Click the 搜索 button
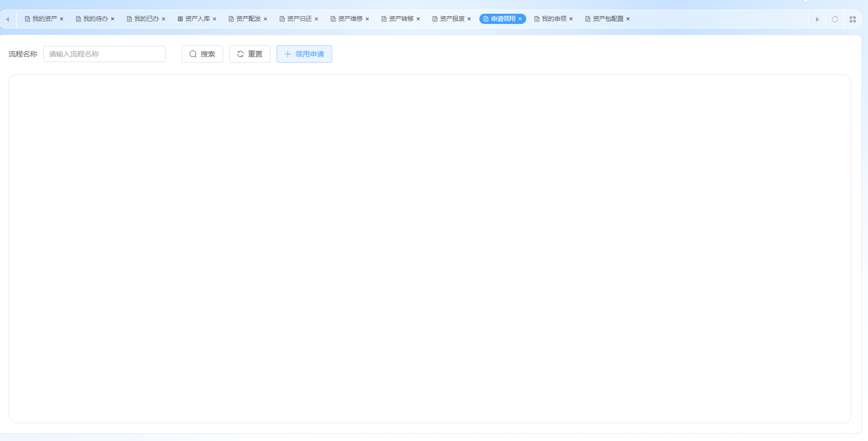 [x=202, y=54]
